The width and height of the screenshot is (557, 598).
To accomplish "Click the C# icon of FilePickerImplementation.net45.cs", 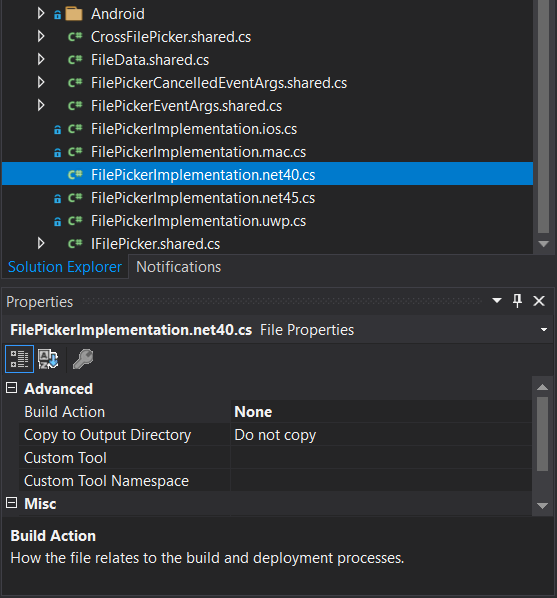I will [x=75, y=197].
